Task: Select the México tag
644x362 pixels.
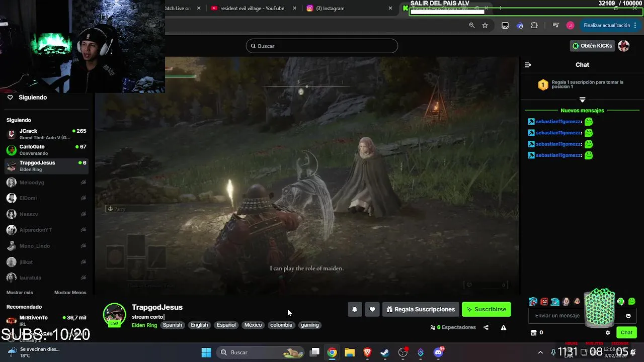Action: click(253, 325)
